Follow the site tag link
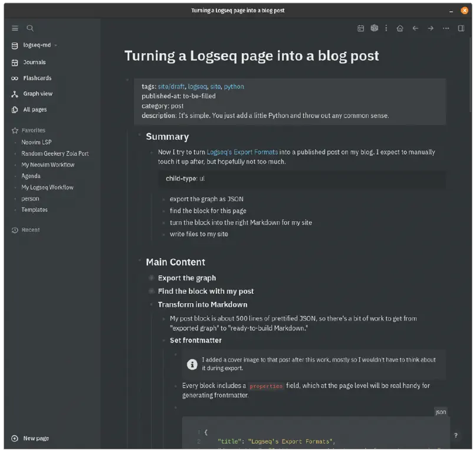476x453 pixels. pos(215,87)
